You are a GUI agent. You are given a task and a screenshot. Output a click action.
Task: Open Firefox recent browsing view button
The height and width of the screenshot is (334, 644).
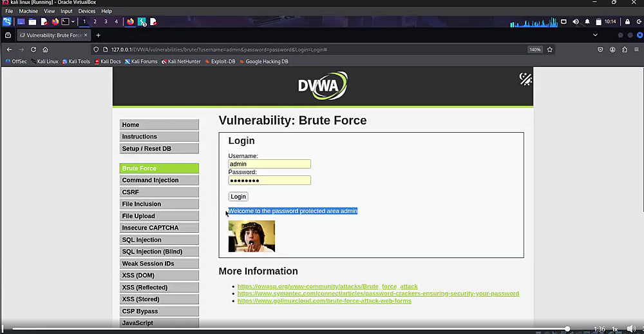coord(8,35)
